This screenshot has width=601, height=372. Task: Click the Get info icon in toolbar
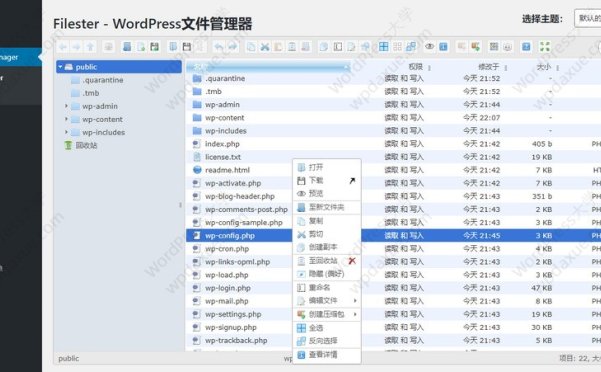(443, 47)
